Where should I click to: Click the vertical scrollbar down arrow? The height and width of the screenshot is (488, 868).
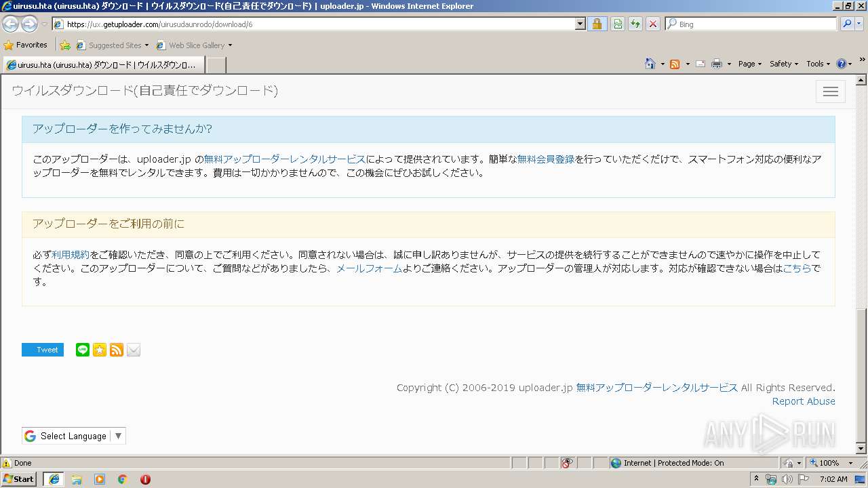pyautogui.click(x=861, y=449)
